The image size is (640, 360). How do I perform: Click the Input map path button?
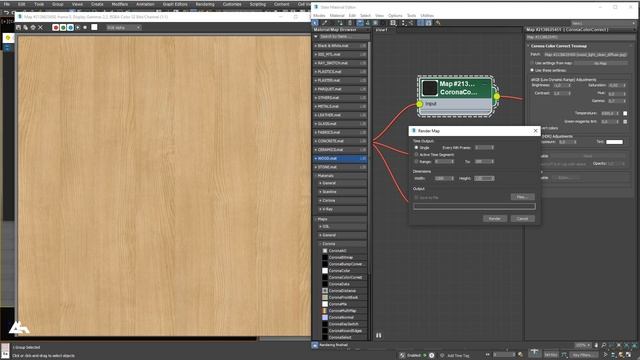tap(585, 55)
